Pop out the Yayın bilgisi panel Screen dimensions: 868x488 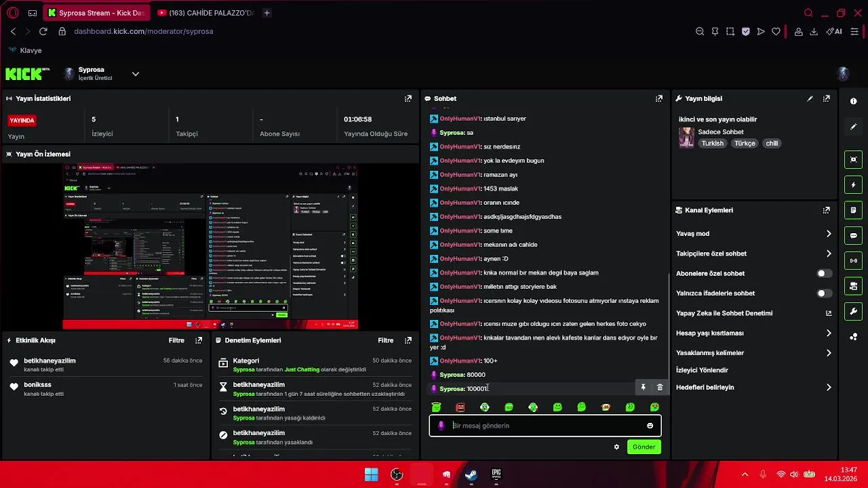(x=826, y=98)
